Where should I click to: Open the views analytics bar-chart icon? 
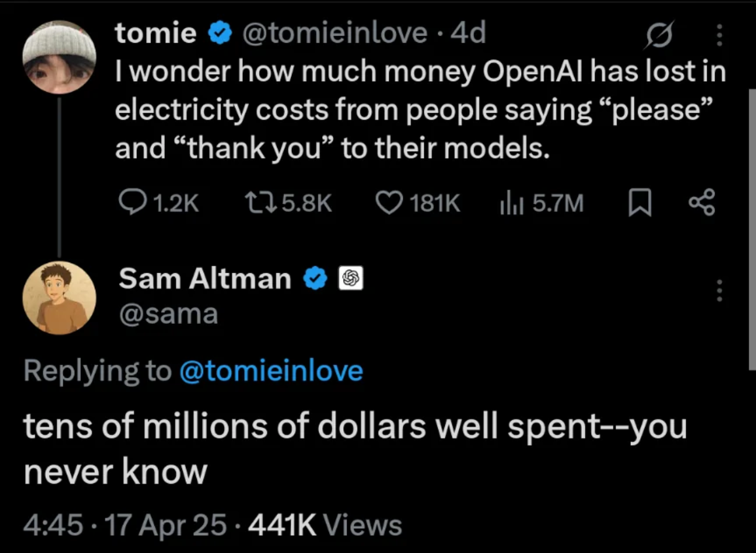(509, 204)
